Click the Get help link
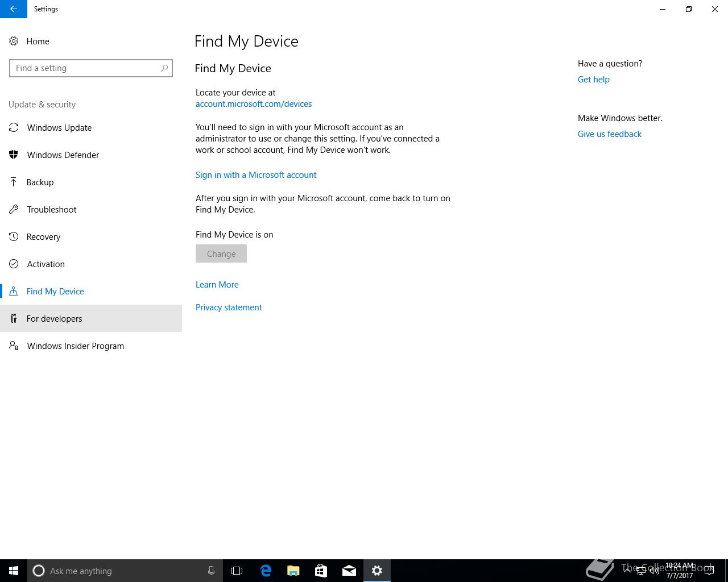Image resolution: width=728 pixels, height=582 pixels. [x=594, y=80]
